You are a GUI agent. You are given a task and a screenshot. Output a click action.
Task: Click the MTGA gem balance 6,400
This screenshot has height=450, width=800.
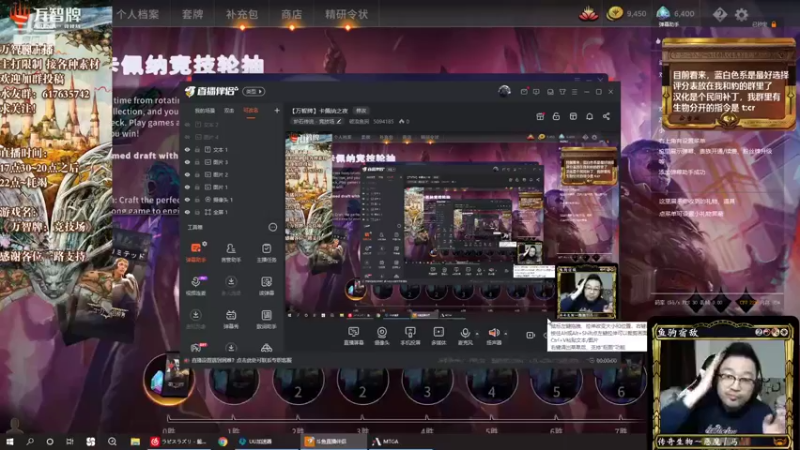coord(675,14)
